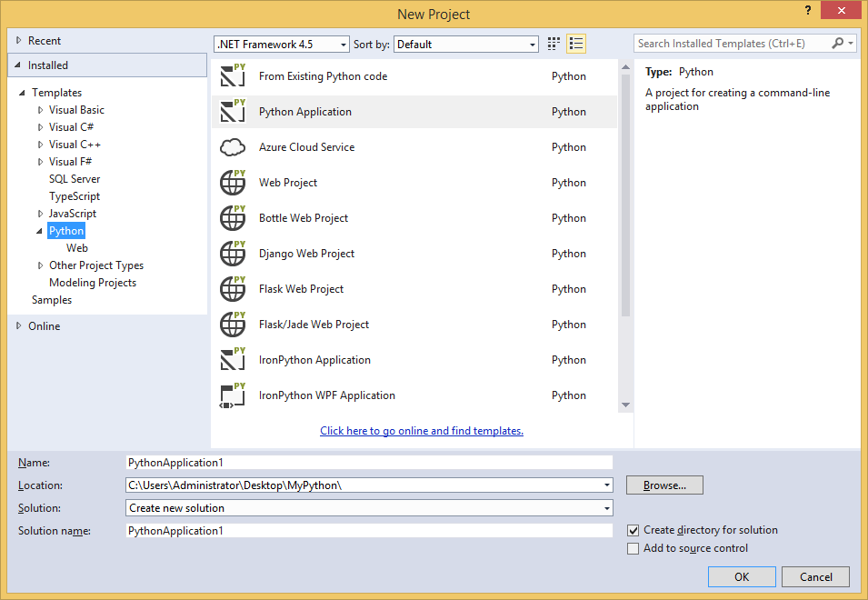The image size is (868, 600).
Task: Click the Flask Web Project icon
Action: [233, 289]
